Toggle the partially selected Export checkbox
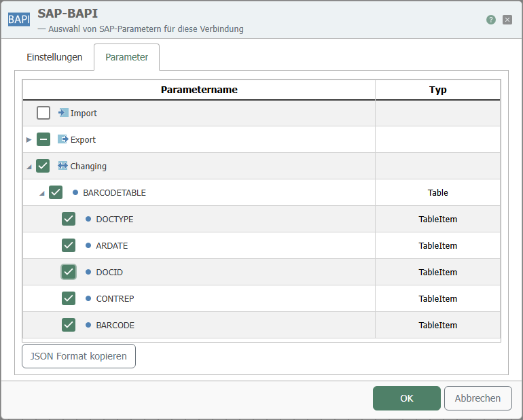 point(43,139)
